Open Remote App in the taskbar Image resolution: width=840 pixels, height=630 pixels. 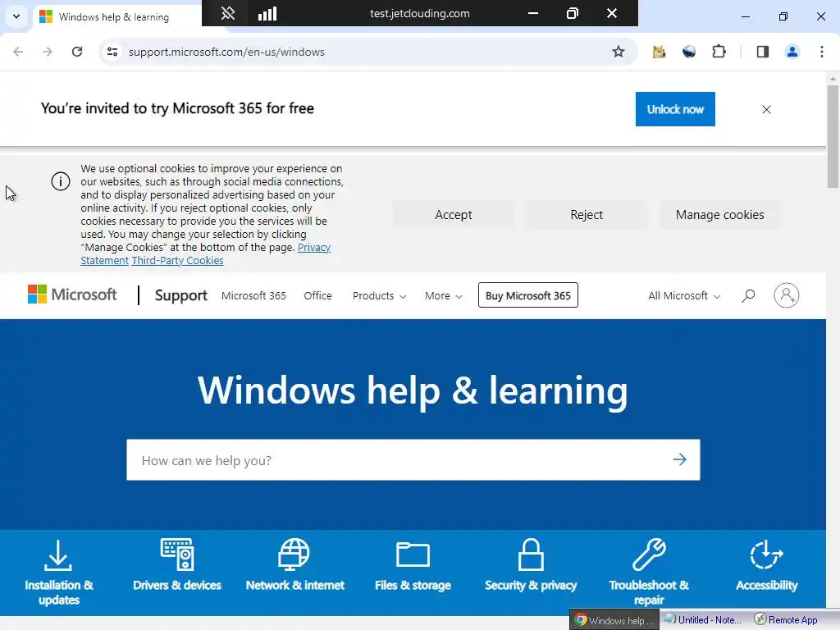coord(786,620)
